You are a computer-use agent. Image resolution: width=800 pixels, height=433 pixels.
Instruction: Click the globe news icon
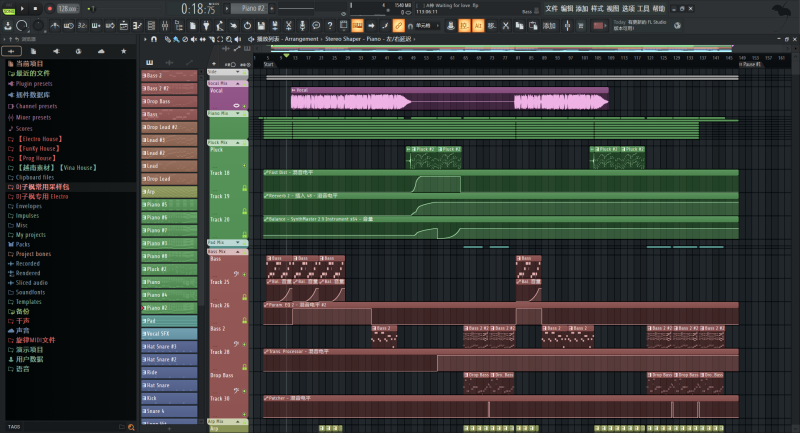pyautogui.click(x=678, y=26)
